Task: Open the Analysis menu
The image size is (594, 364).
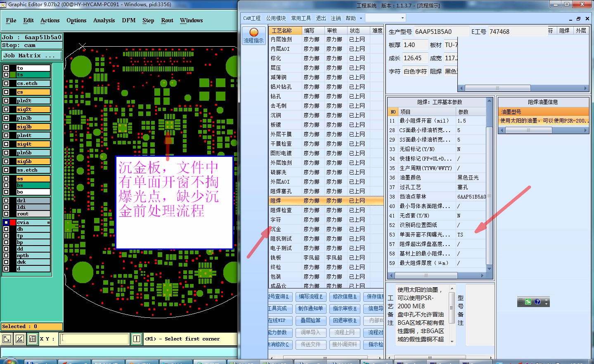Action: [x=104, y=20]
